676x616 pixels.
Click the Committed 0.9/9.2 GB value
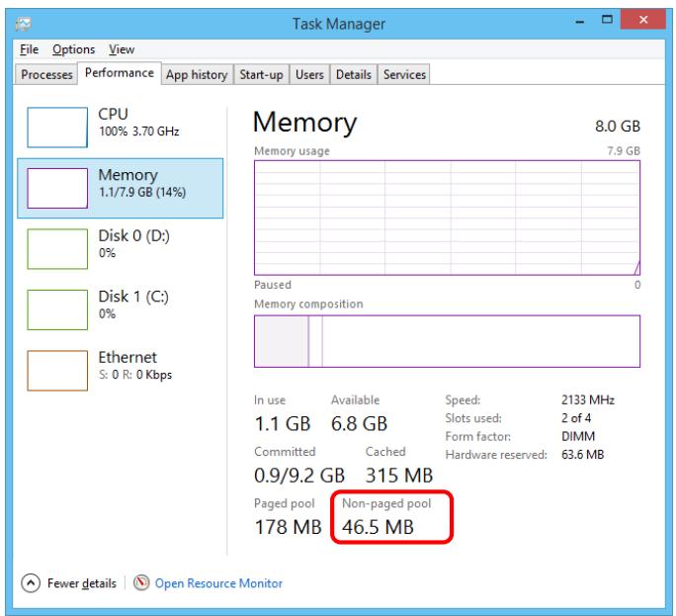pos(299,476)
